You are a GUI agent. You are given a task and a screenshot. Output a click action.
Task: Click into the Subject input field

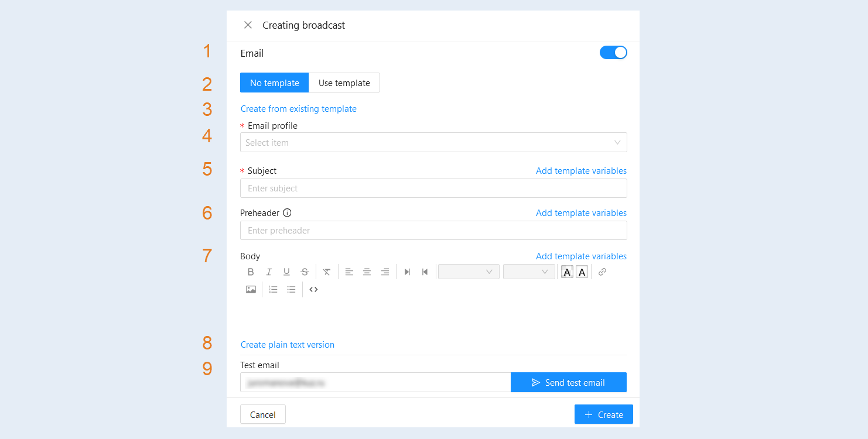[x=433, y=188]
